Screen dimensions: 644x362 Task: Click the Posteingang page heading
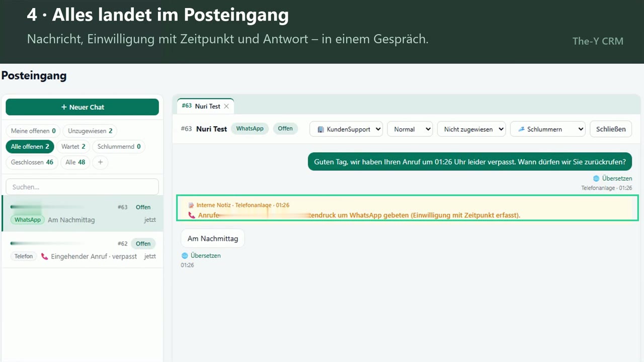click(34, 76)
